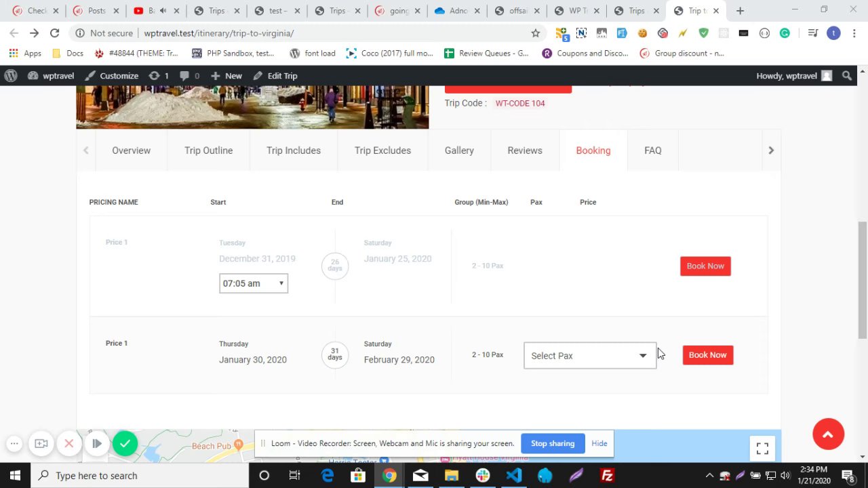This screenshot has width=868, height=488.
Task: Click Book Now for December 31 trip
Action: coord(705,266)
